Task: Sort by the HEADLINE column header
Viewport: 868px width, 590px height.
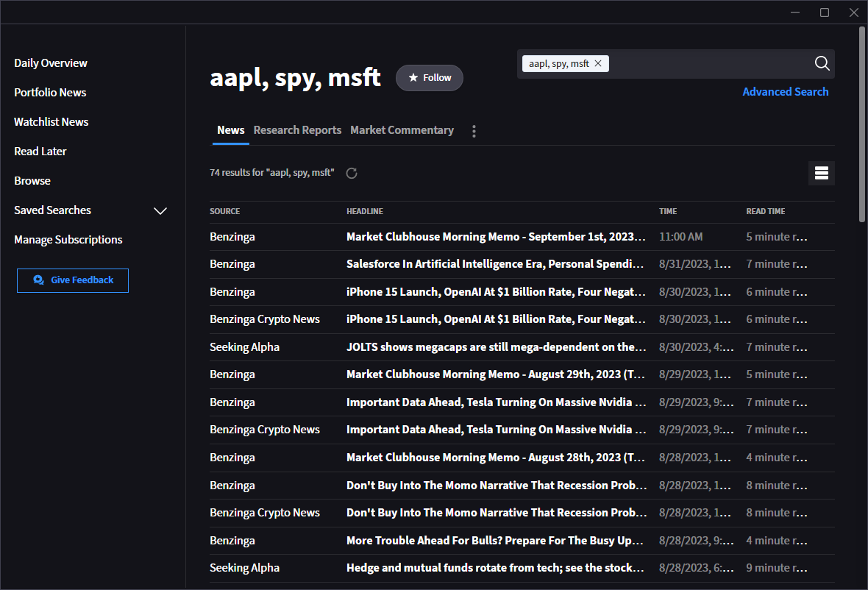Action: click(365, 211)
